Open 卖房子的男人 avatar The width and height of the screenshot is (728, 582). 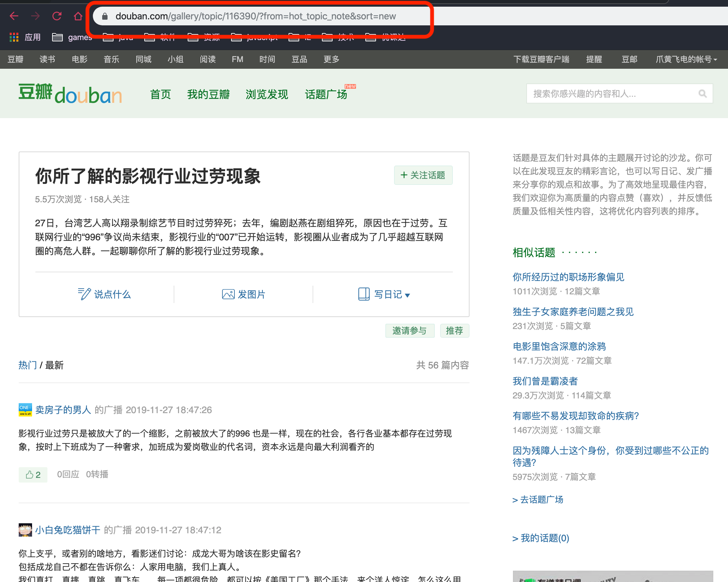tap(25, 409)
